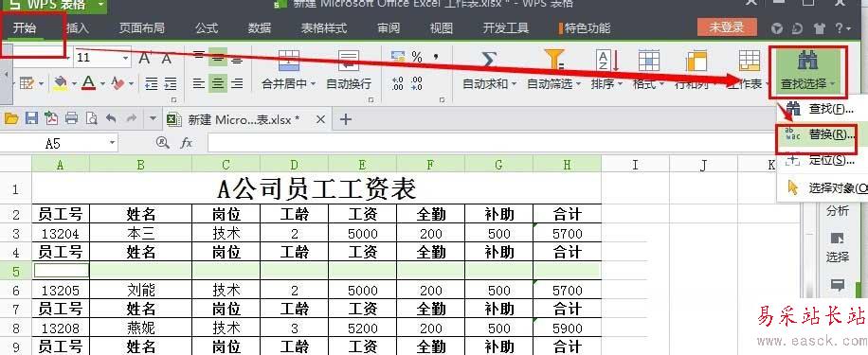This screenshot has width=868, height=355.
Task: Click the title cell A公司员工工资表
Action: [316, 189]
